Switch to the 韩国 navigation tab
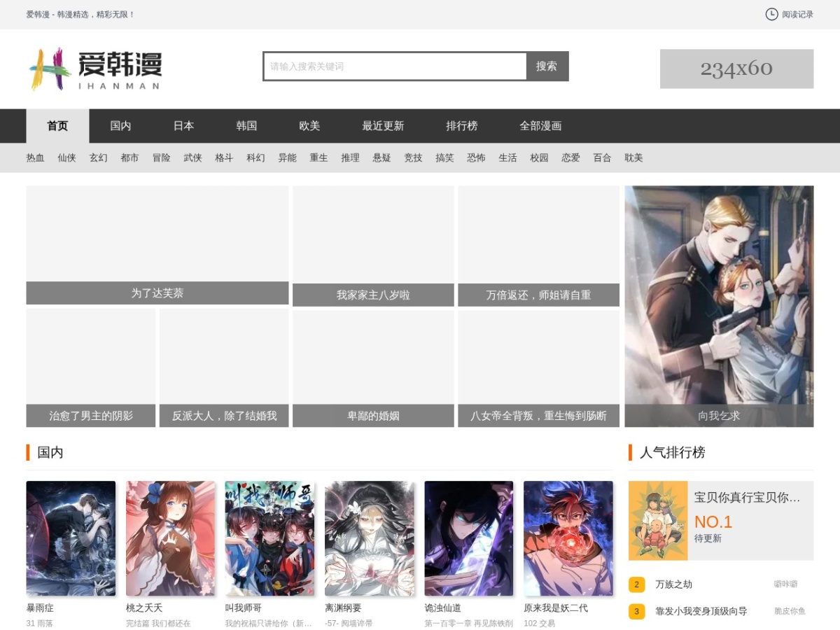840x630 pixels. point(246,126)
